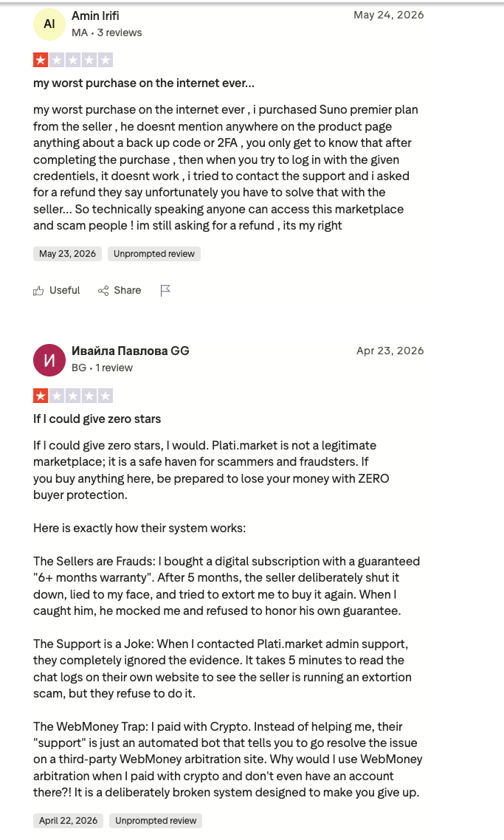The width and height of the screenshot is (504, 840).
Task: Click the one-star rating on Ивайла Павлова's review
Action: [x=73, y=396]
